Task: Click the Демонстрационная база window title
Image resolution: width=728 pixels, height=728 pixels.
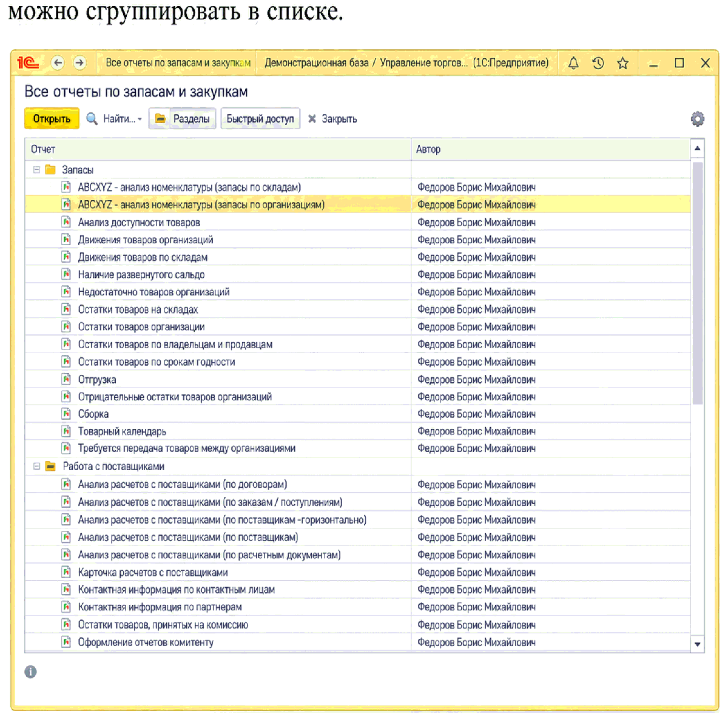Action: [406, 62]
